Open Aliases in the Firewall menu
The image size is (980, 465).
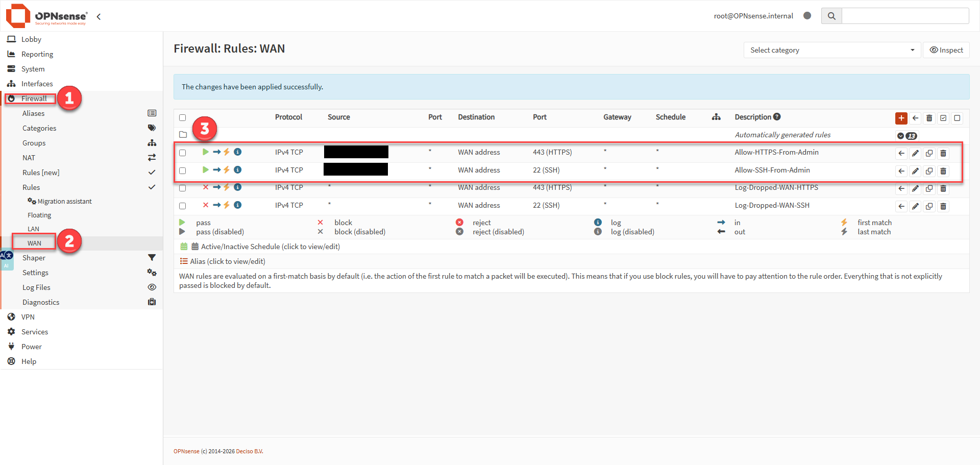(x=34, y=113)
